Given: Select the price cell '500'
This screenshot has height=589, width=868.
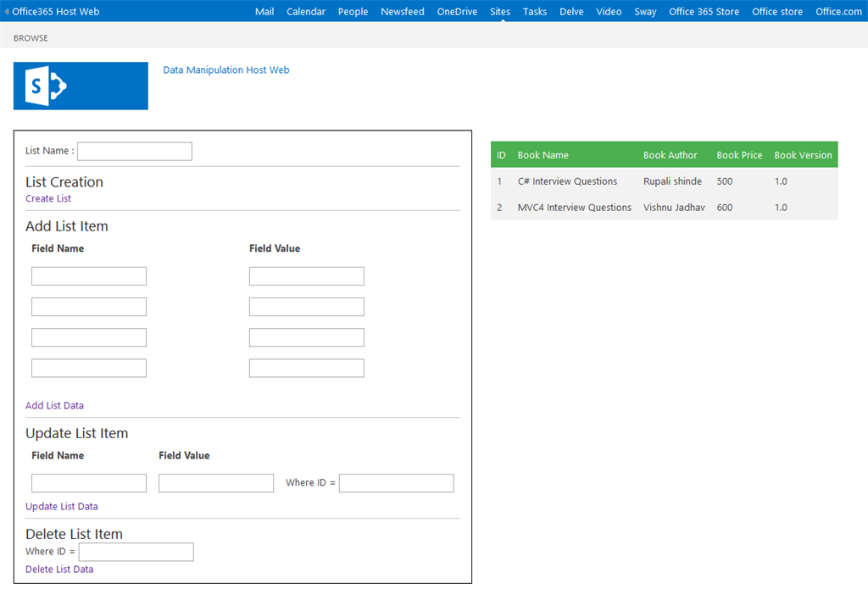Looking at the screenshot, I should [725, 181].
